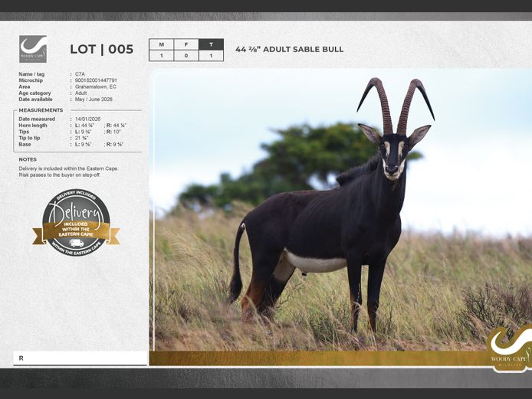Click the price field labeled R
Image resolution: width=532 pixels, height=399 pixels.
pos(80,358)
